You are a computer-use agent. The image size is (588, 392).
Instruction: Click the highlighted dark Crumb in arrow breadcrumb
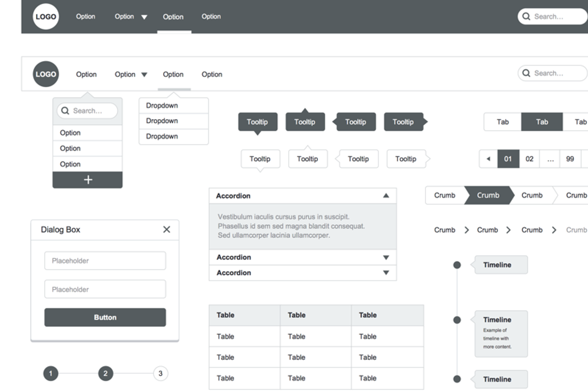489,196
